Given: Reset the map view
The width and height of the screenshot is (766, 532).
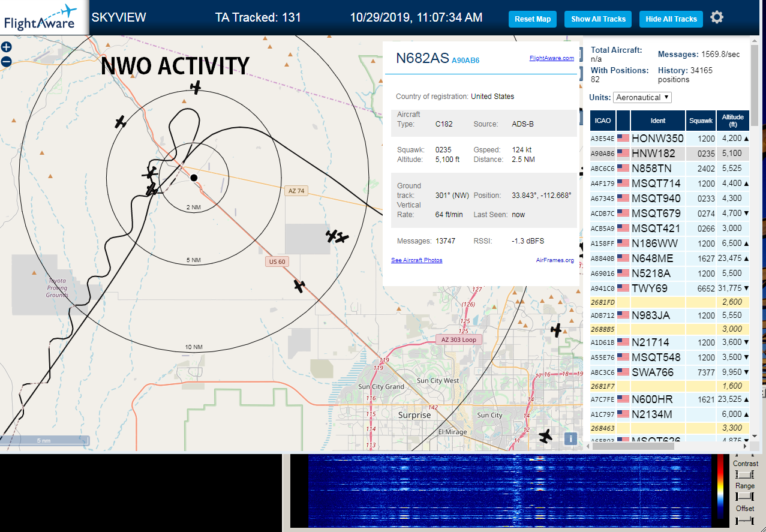Looking at the screenshot, I should [x=533, y=19].
